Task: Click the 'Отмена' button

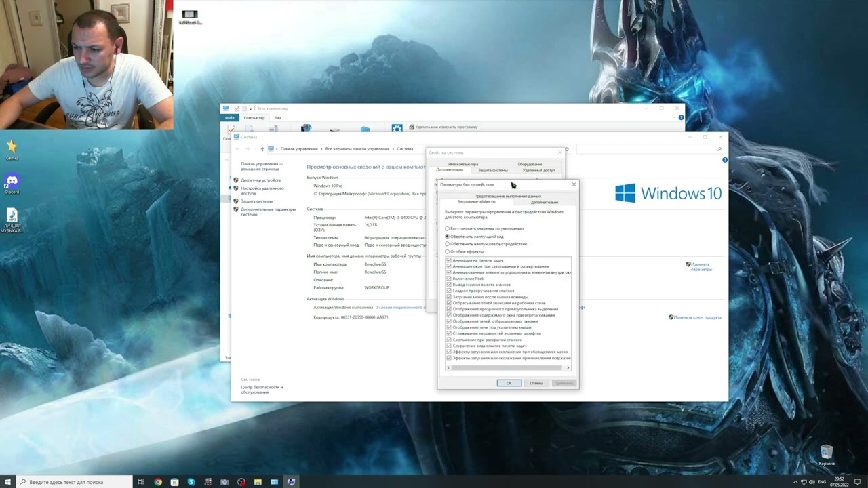Action: (x=536, y=383)
